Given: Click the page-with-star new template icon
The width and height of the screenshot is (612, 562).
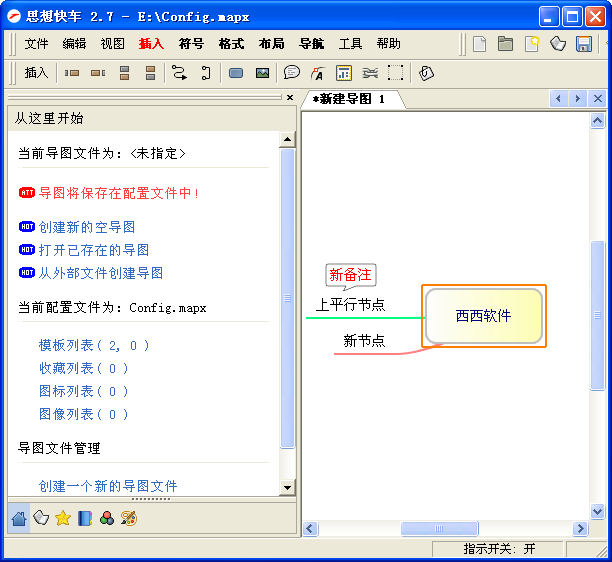Looking at the screenshot, I should coord(532,44).
